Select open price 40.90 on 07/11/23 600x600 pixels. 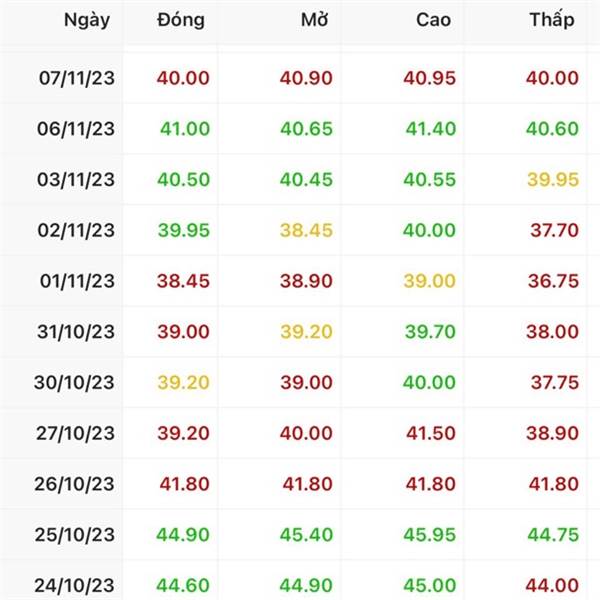point(306,78)
